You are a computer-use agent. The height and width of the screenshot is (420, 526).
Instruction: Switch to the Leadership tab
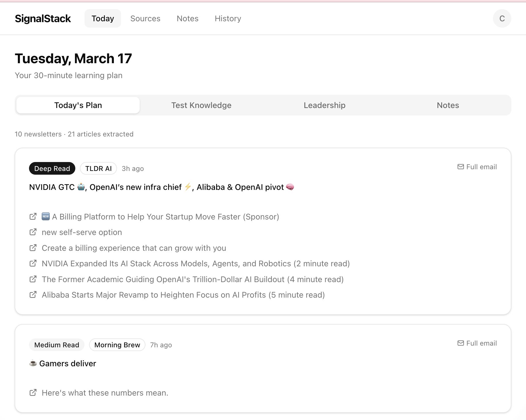[x=325, y=105]
